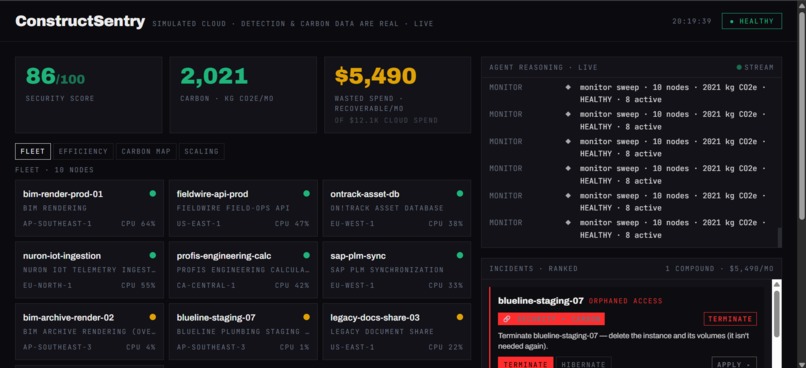Switch to the SCALING tab
The width and height of the screenshot is (806, 368).
click(202, 152)
